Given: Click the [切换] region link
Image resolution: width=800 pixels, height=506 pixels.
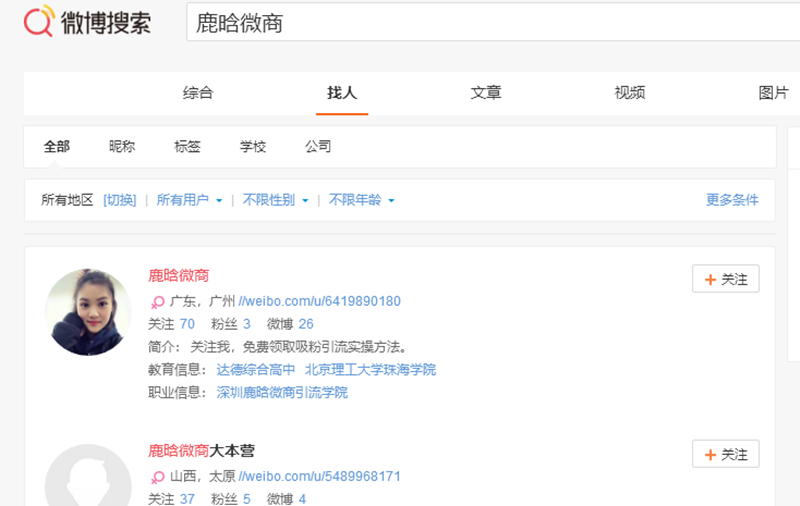Looking at the screenshot, I should (x=119, y=200).
